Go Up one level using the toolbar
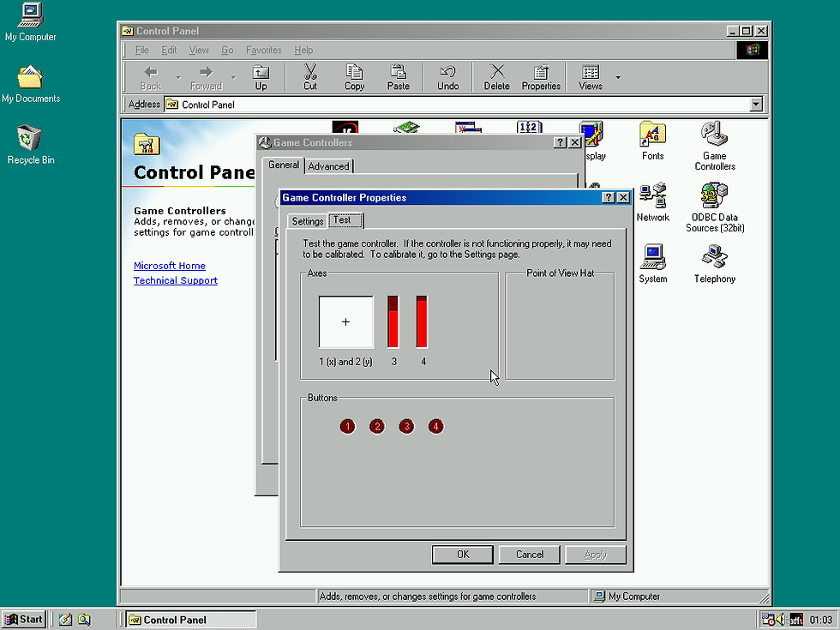840x630 pixels. 261,78
